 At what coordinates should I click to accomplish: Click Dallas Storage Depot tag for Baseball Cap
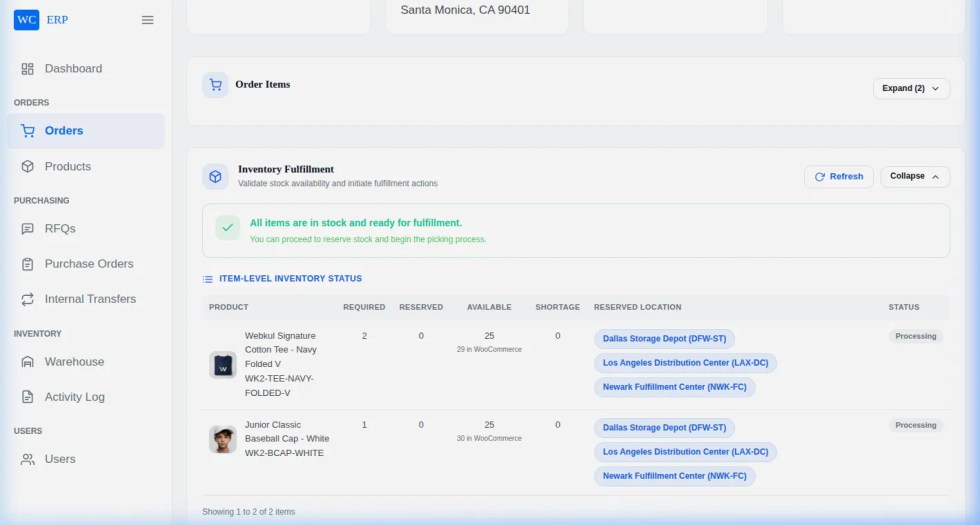(x=664, y=428)
